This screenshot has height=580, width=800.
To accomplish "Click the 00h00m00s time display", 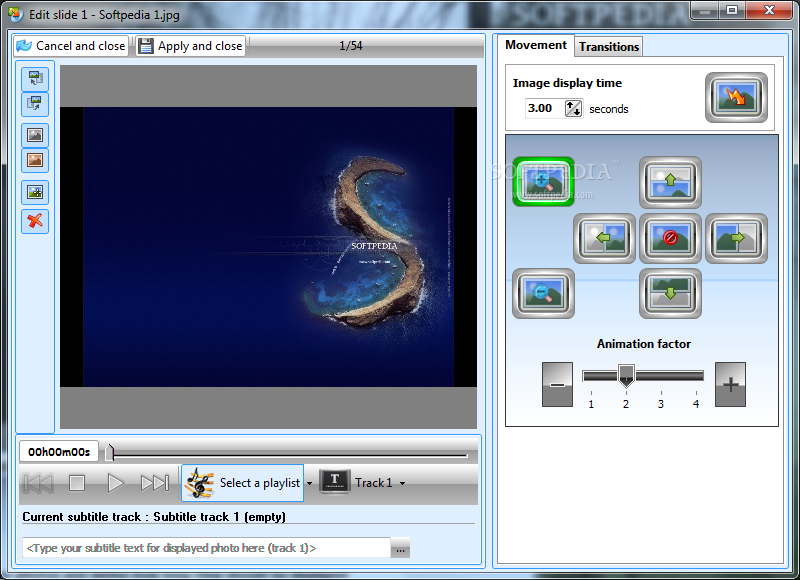I will (x=59, y=452).
